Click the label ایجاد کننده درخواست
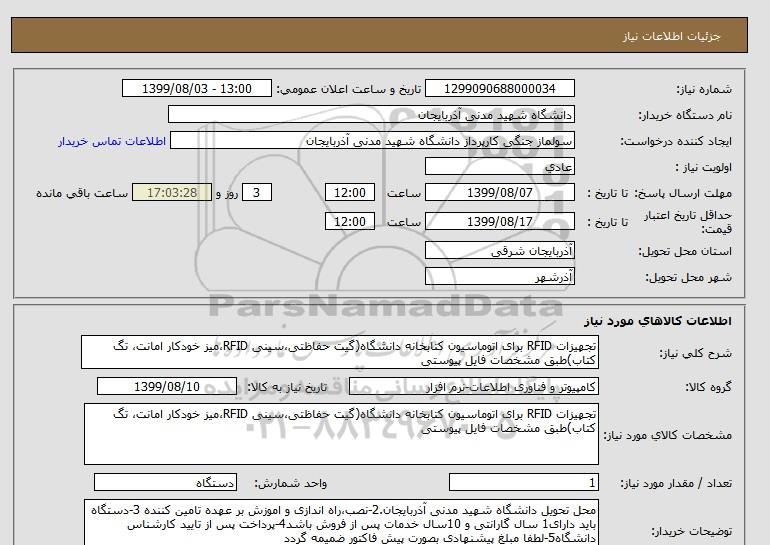 (x=676, y=141)
